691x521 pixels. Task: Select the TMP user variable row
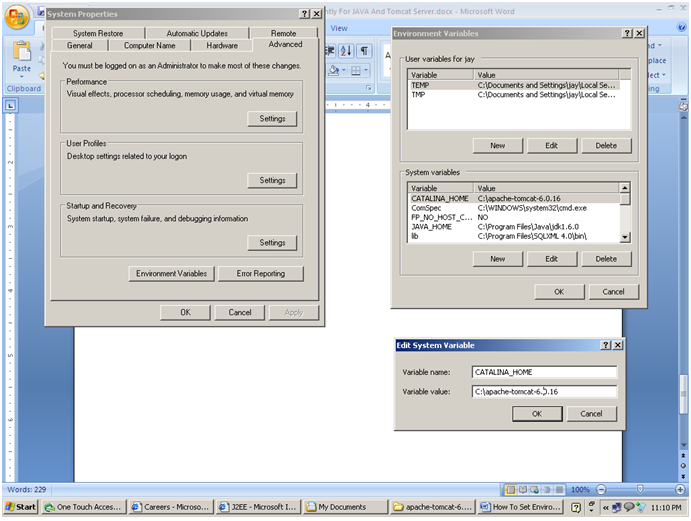tap(514, 94)
